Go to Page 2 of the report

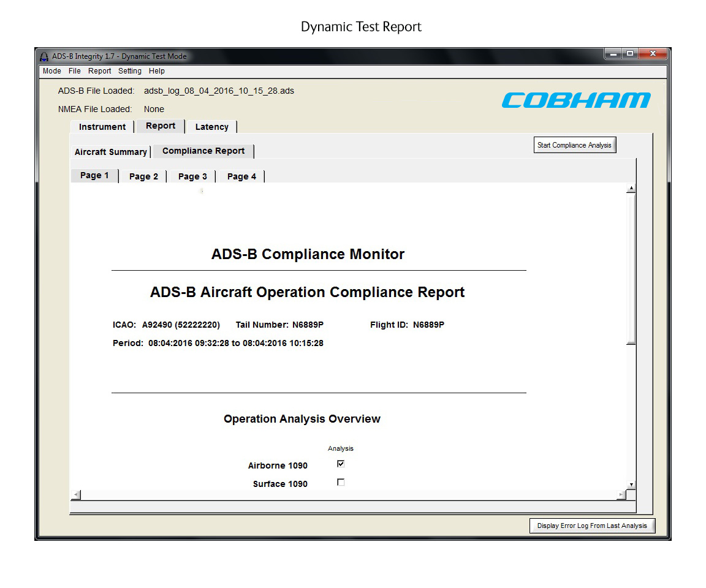pos(143,176)
